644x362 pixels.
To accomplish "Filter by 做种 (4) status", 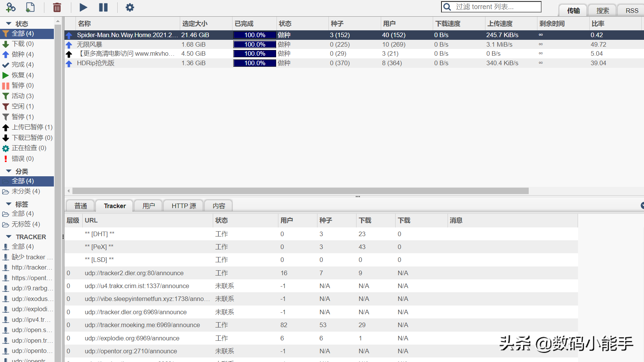I will point(27,55).
